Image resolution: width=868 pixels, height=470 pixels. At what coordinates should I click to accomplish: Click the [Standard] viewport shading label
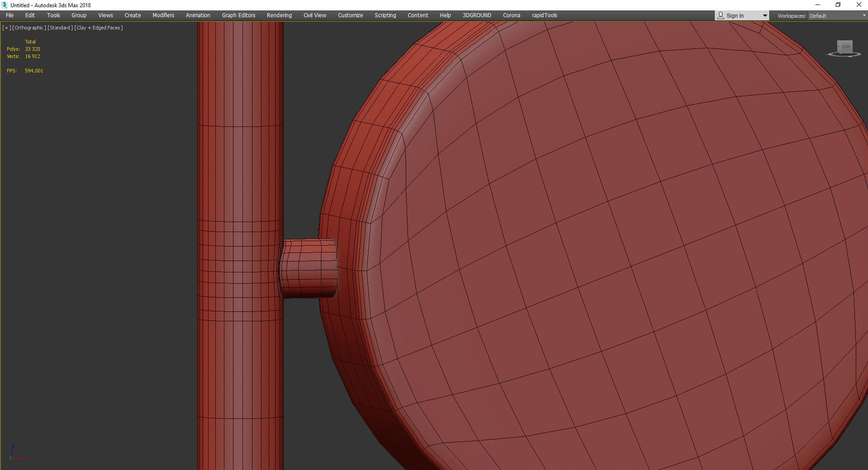60,28
